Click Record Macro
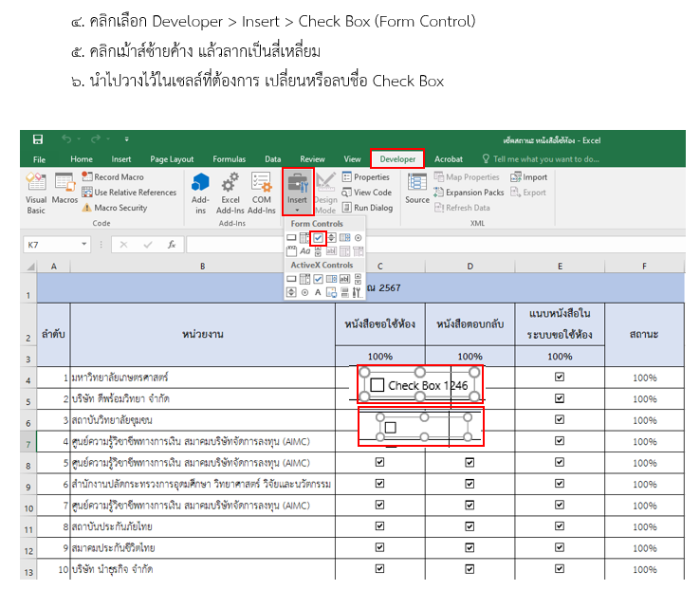Viewport: 700px width, 590px height. point(113,177)
